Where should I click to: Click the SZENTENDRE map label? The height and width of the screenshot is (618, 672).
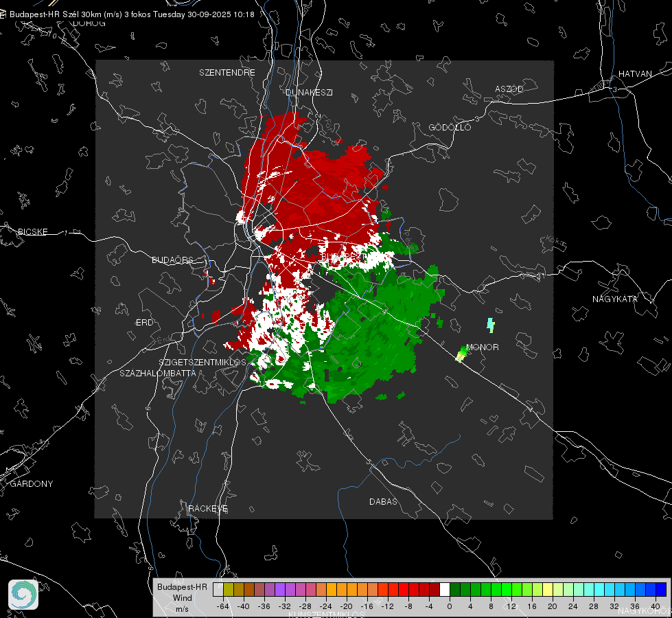(x=227, y=73)
